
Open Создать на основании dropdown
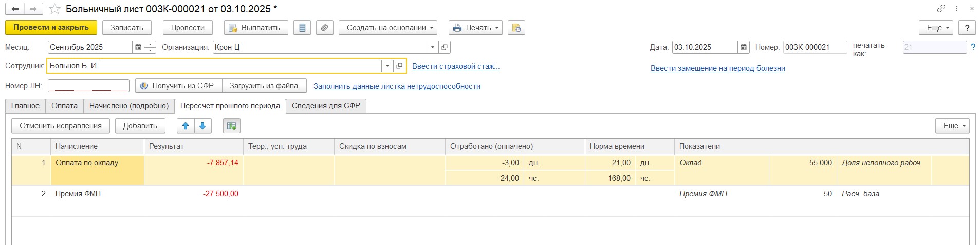(x=388, y=28)
